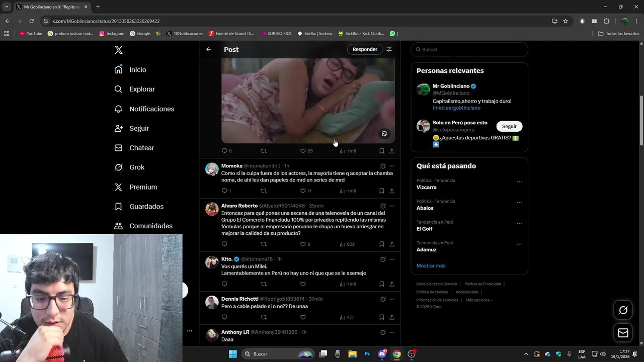This screenshot has height=362, width=644.
Task: Open Kito's profile name
Action: point(226,259)
